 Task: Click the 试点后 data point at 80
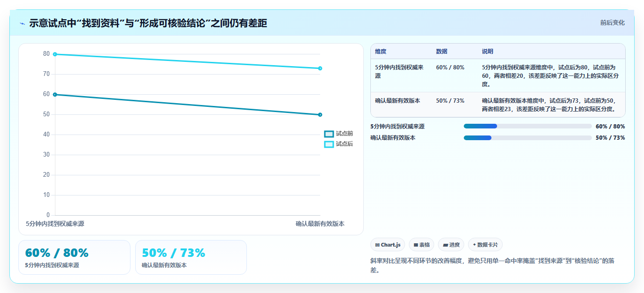point(55,54)
